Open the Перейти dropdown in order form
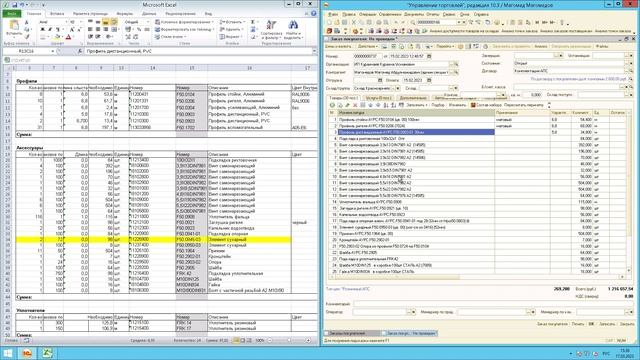The image size is (640, 360). pyautogui.click(x=445, y=47)
